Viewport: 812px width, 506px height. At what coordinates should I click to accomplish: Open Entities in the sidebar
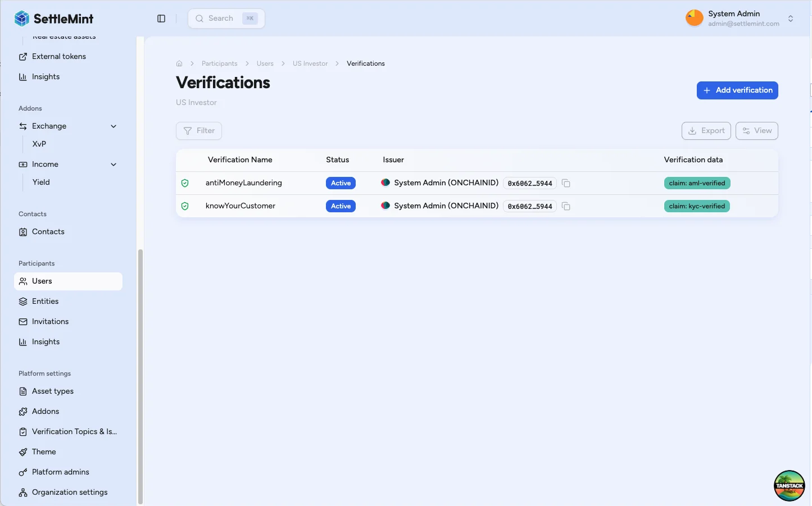point(45,302)
